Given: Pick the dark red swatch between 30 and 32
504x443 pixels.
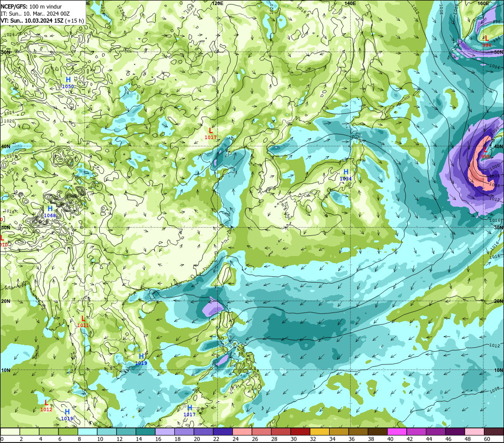Looking at the screenshot, I should pos(300,431).
